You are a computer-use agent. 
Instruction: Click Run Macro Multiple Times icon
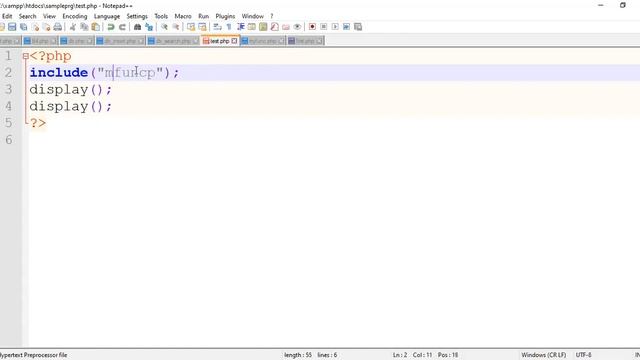pyautogui.click(x=347, y=27)
